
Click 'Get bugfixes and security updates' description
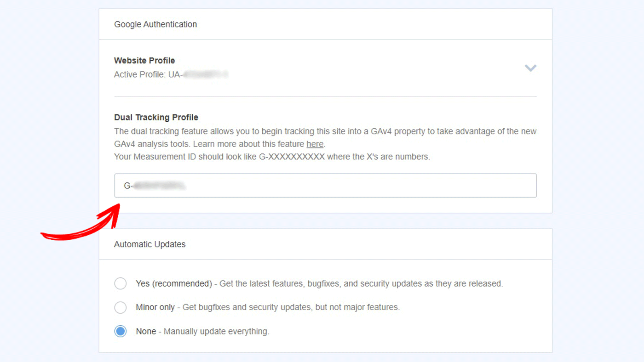(291, 307)
